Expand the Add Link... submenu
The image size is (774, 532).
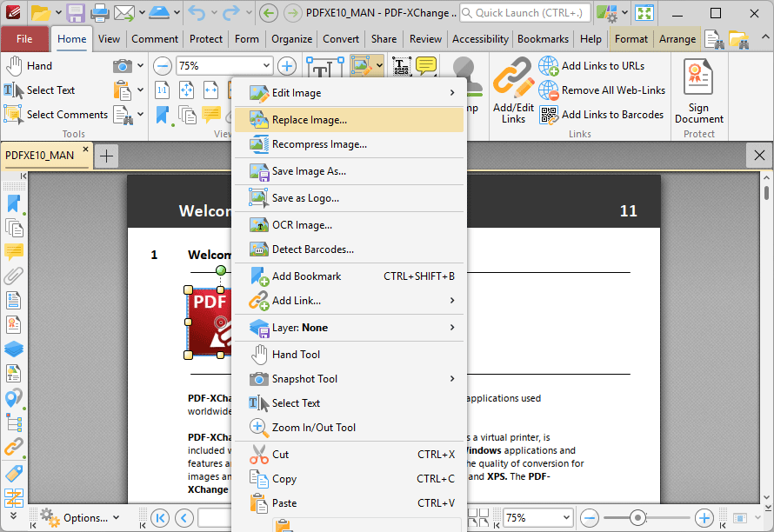(349, 301)
